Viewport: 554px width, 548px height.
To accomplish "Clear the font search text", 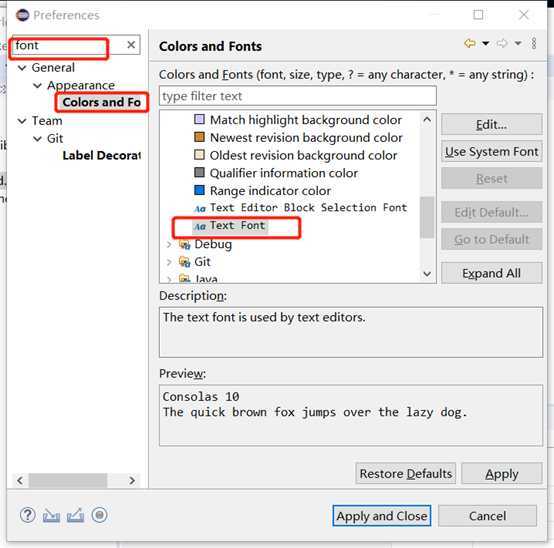I will 131,45.
